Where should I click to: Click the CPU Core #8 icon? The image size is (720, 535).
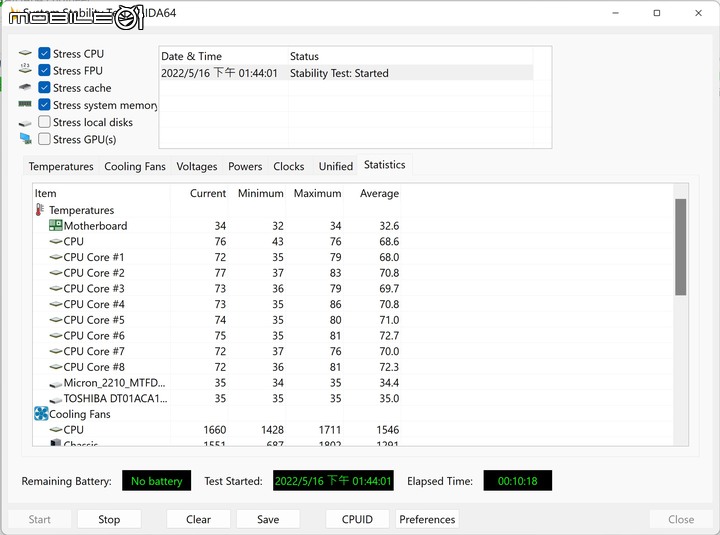[x=56, y=367]
